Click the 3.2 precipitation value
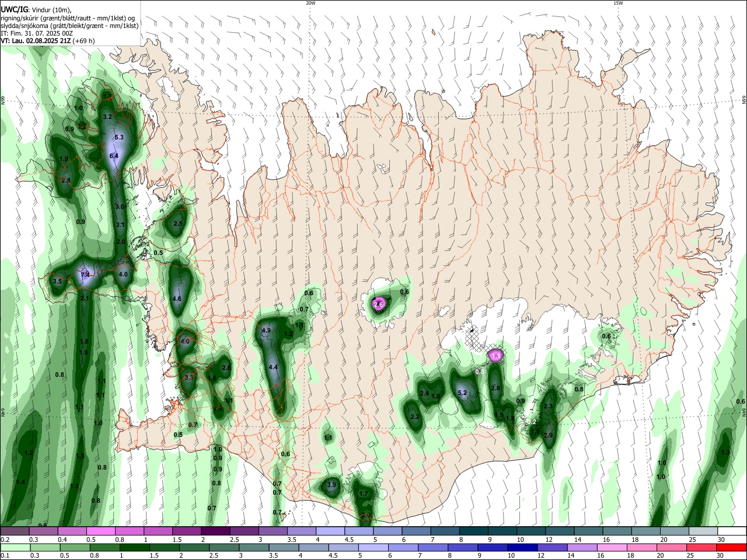 tap(107, 117)
